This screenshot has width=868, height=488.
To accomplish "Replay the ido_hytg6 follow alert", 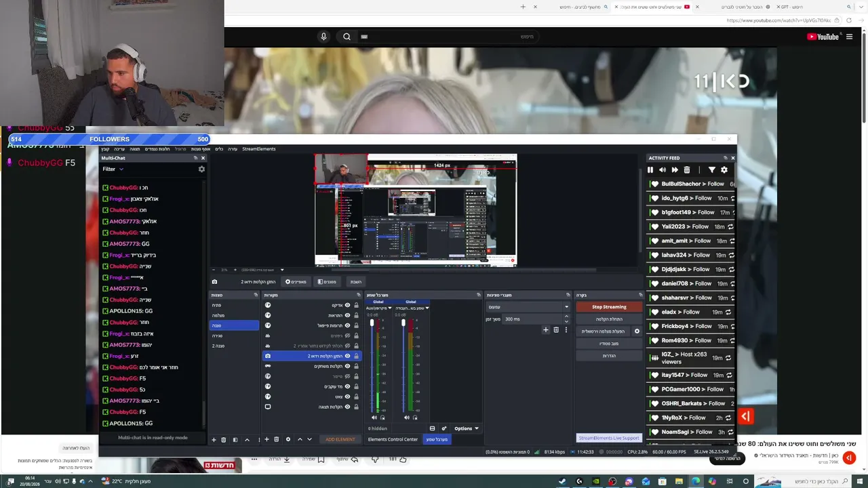I will coord(732,199).
